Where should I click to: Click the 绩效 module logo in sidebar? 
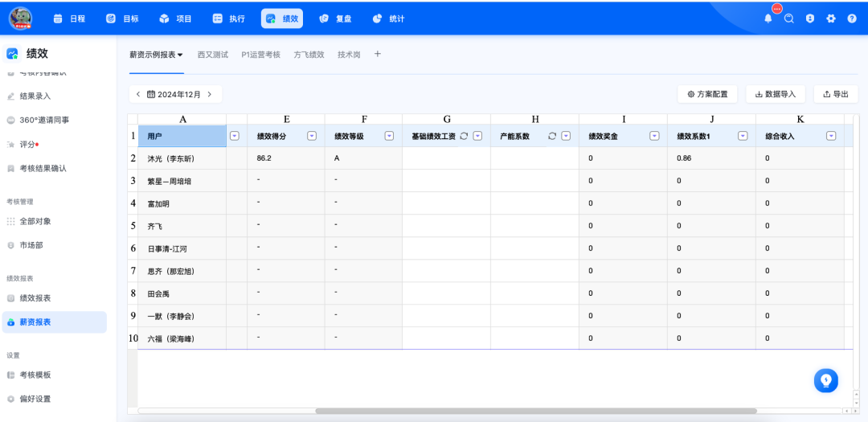click(x=13, y=53)
